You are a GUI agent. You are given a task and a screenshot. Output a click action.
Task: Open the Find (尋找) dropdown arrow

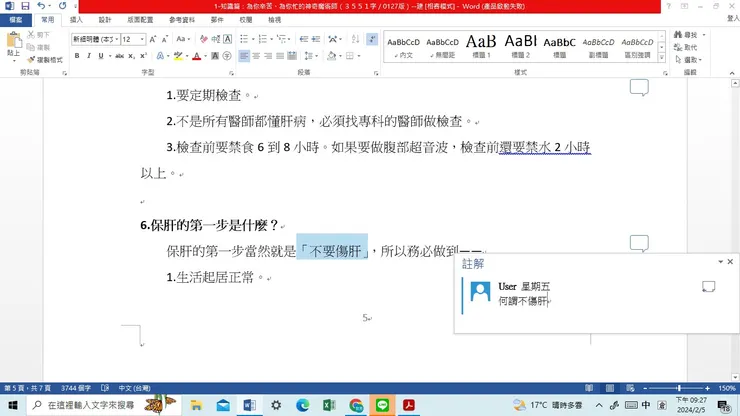click(704, 35)
